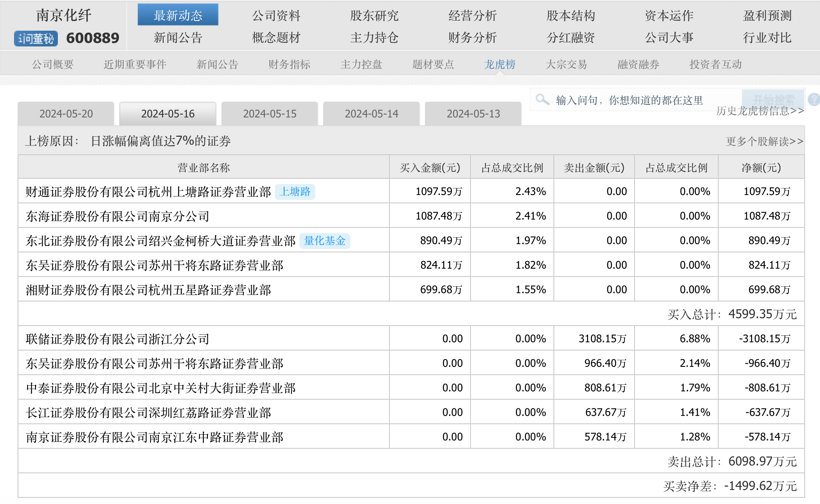Click the 量化基金 tag badge
Screen dimensions: 820x504
[x=324, y=241]
